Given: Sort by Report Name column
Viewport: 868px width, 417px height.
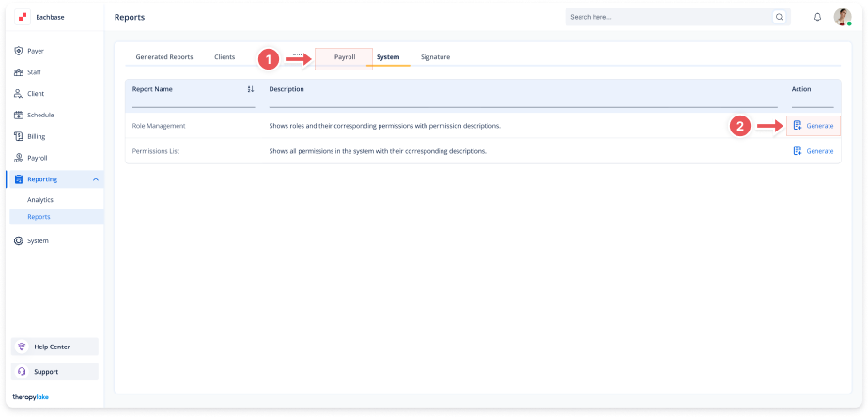Looking at the screenshot, I should 250,89.
